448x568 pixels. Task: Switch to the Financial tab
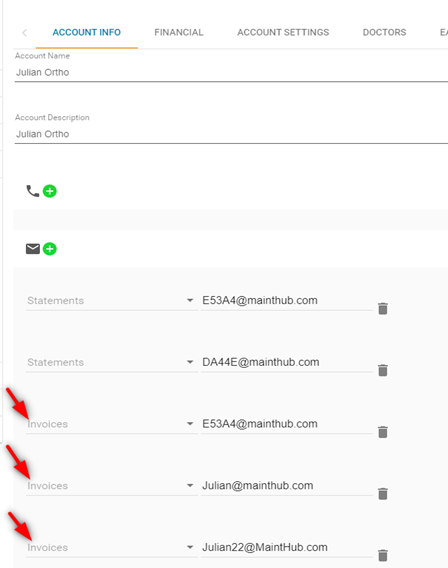179,33
